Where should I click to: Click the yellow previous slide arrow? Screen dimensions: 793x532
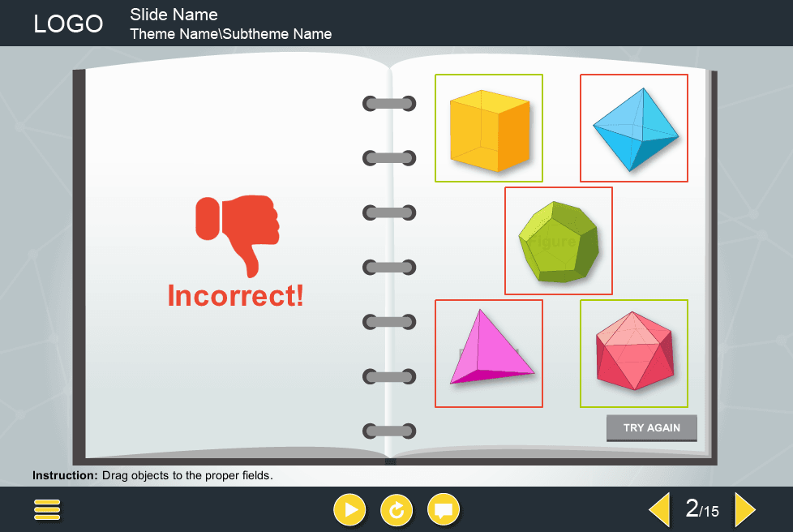(659, 509)
